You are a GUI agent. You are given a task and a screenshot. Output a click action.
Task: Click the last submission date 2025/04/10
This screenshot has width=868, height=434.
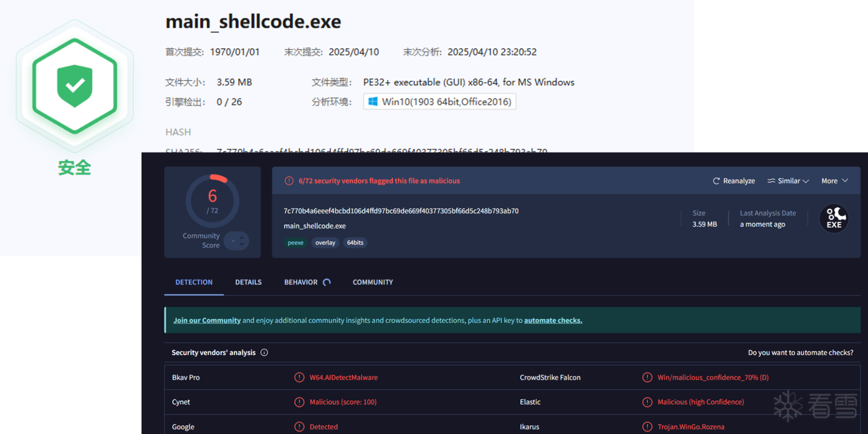(x=354, y=52)
